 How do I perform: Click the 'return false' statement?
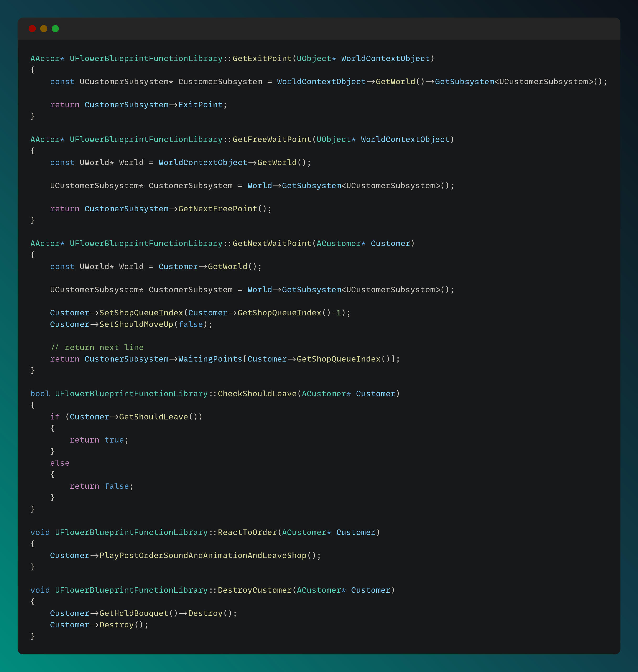click(x=101, y=486)
